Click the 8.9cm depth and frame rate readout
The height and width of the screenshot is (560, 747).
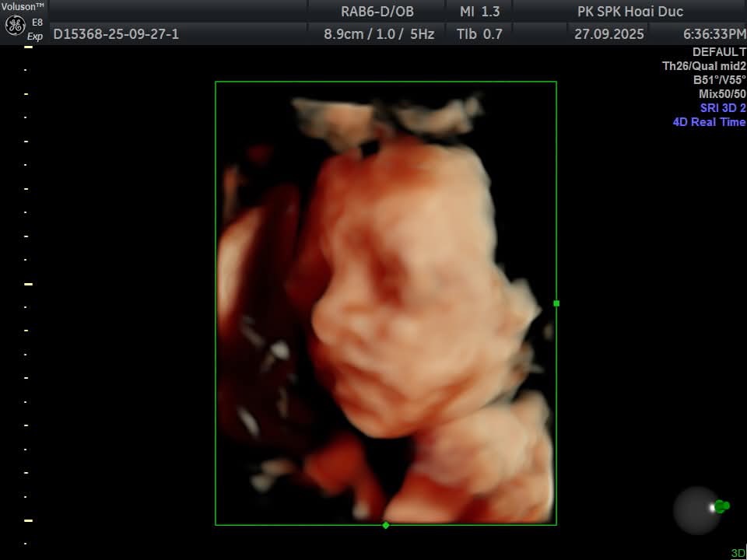(x=379, y=34)
